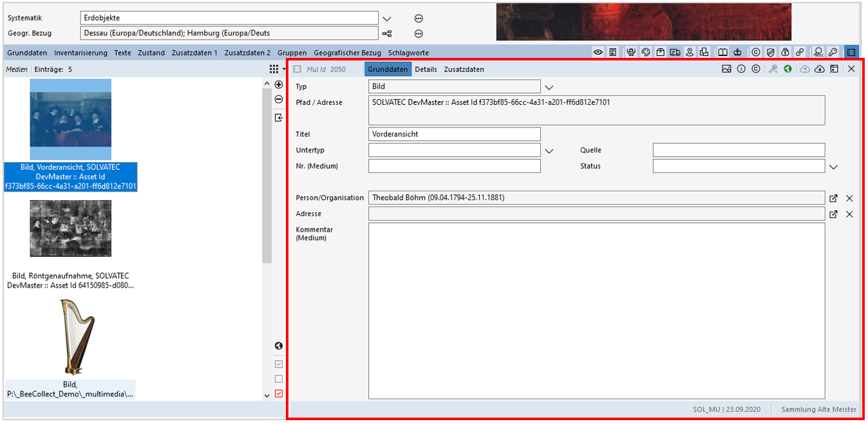The image size is (868, 424).
Task: Remove media entry with minus icon
Action: coord(279,99)
